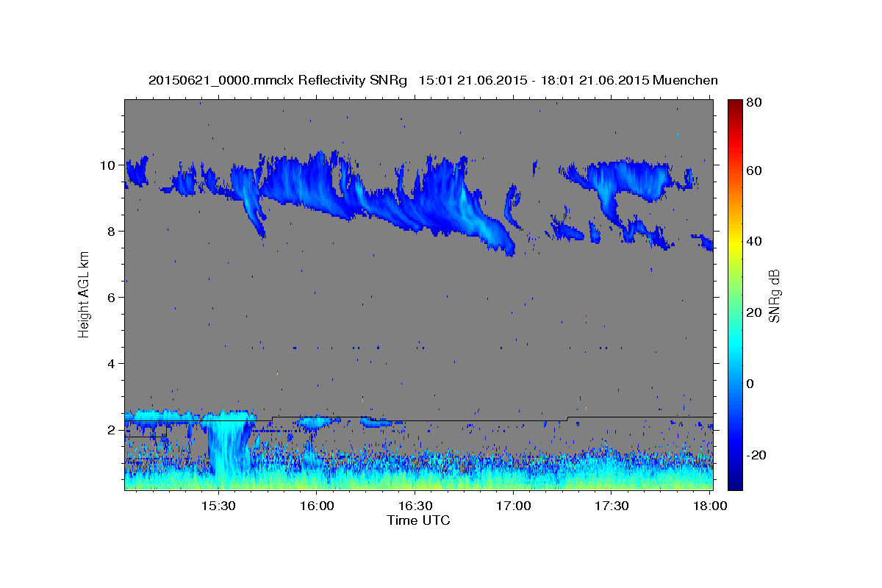Click the 17:00 time tick label
Image resolution: width=882 pixels, height=588 pixels.
[x=513, y=506]
